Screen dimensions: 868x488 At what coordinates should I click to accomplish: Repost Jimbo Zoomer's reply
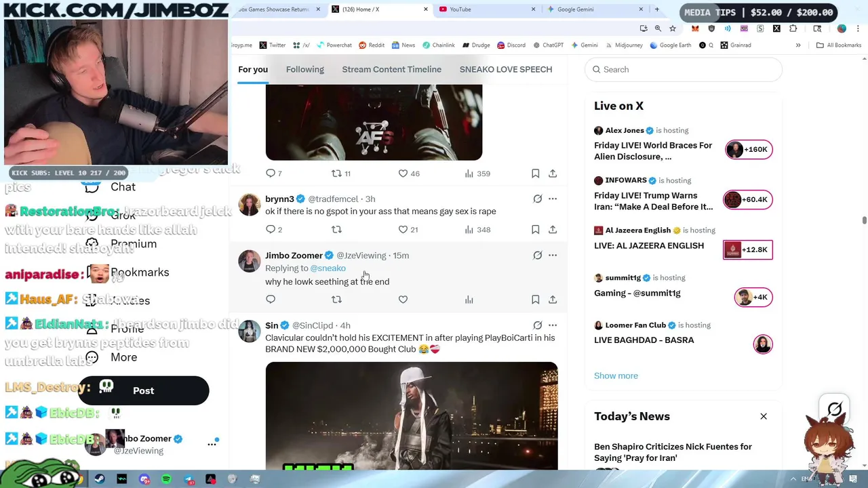pos(336,299)
